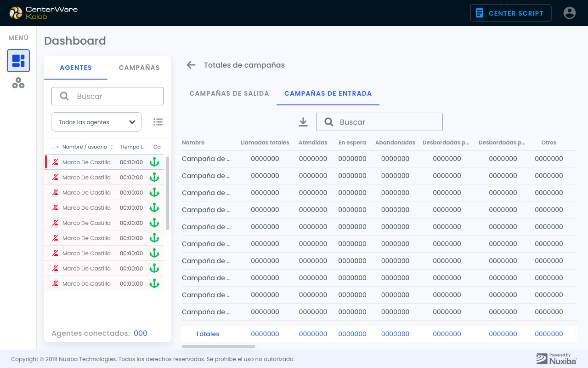Viewport: 588px width, 368px height.
Task: Click the Totales value under Otros
Action: click(549, 334)
